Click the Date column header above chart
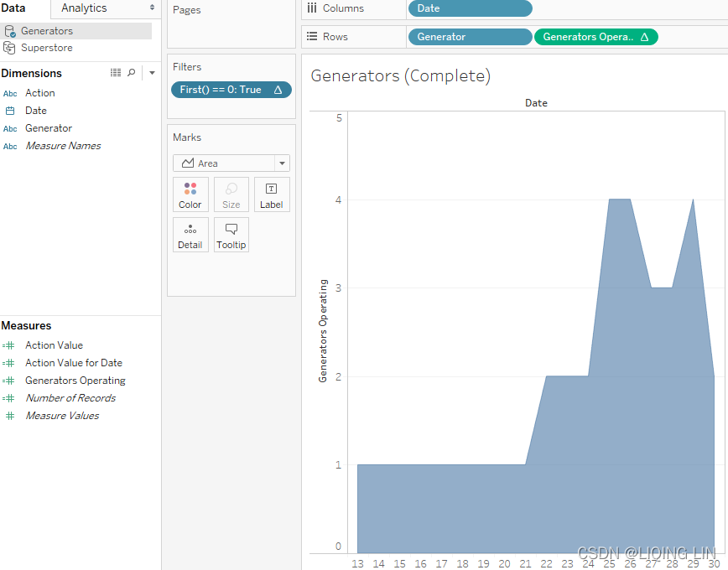 tap(536, 103)
